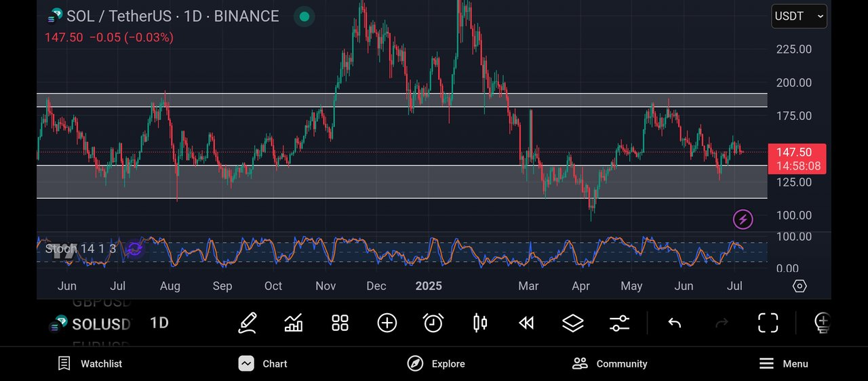Switch to the Chart tab
This screenshot has height=381, width=868.
263,364
